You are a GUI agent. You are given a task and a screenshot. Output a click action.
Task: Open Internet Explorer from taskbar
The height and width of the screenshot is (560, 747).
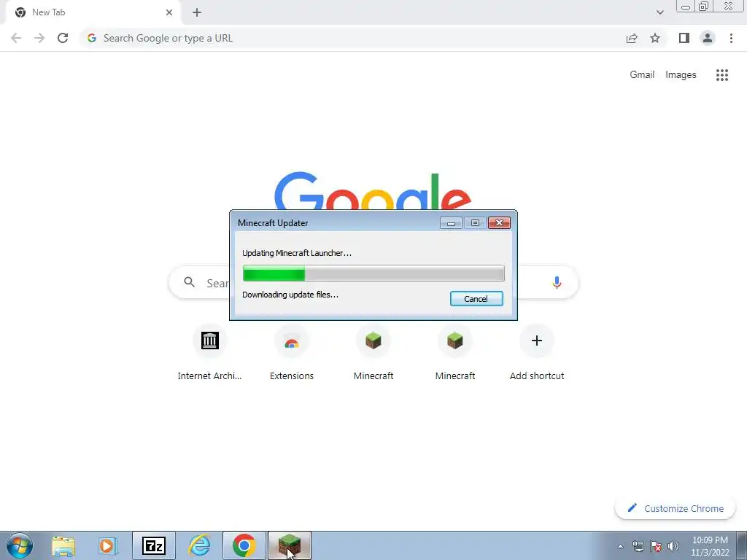[199, 545]
